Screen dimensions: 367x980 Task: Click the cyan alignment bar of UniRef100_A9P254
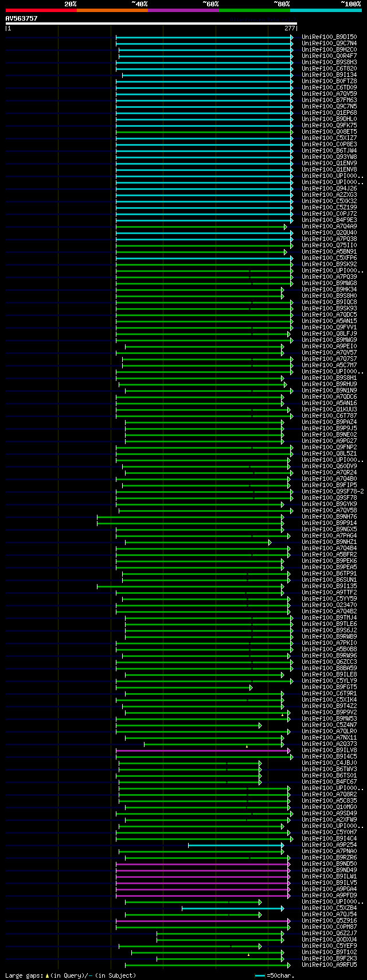(236, 845)
